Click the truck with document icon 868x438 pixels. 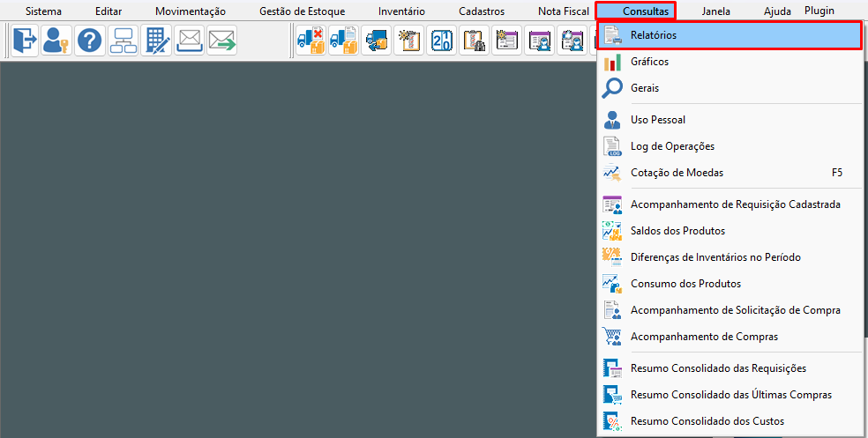[344, 41]
